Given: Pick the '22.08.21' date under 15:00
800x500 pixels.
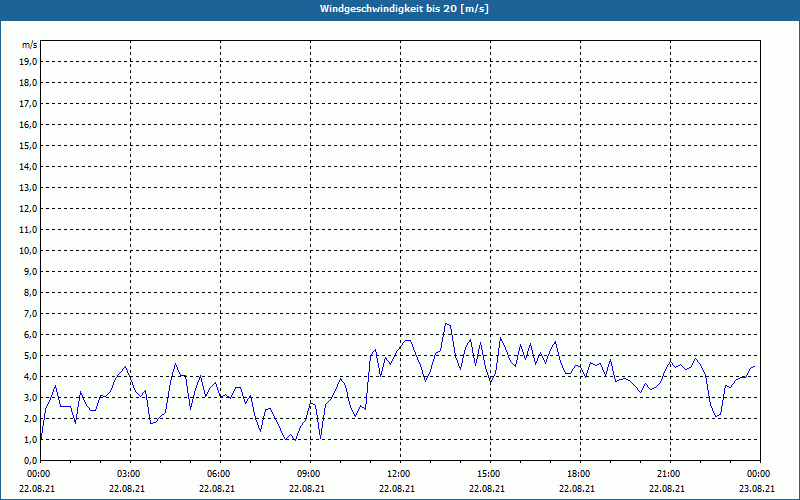Looking at the screenshot, I should point(487,489).
